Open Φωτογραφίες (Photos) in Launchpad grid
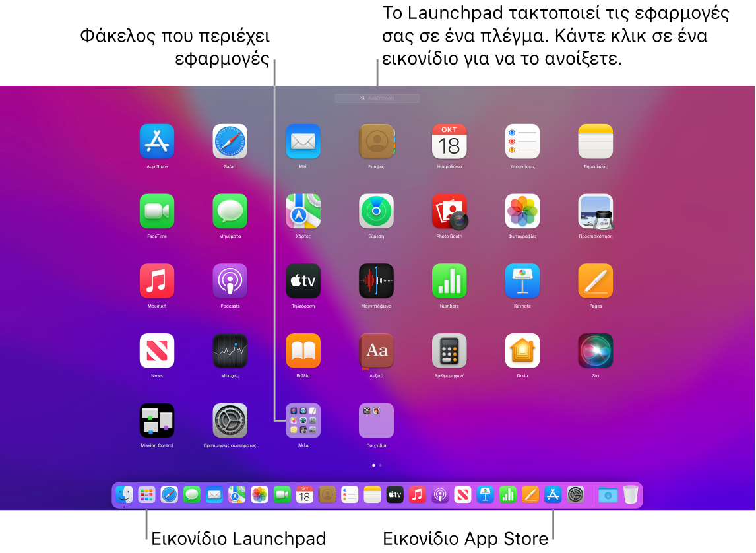Viewport: 756px width, 553px height. (522, 211)
